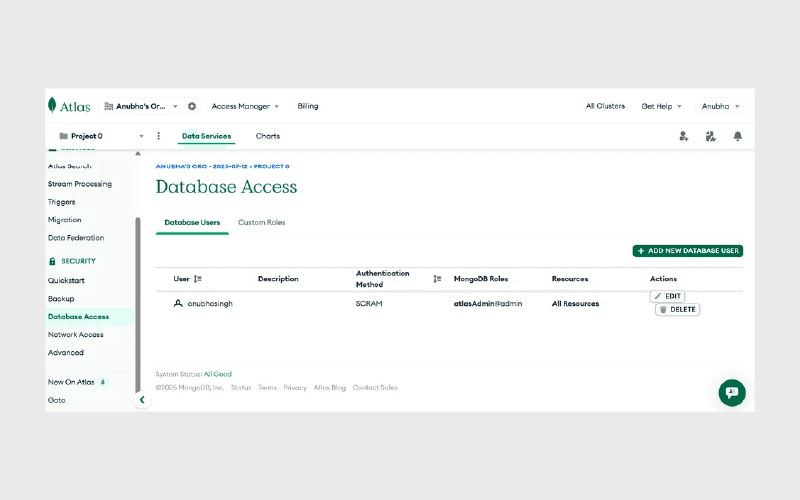Select the Database Users tab
The height and width of the screenshot is (500, 800).
192,222
